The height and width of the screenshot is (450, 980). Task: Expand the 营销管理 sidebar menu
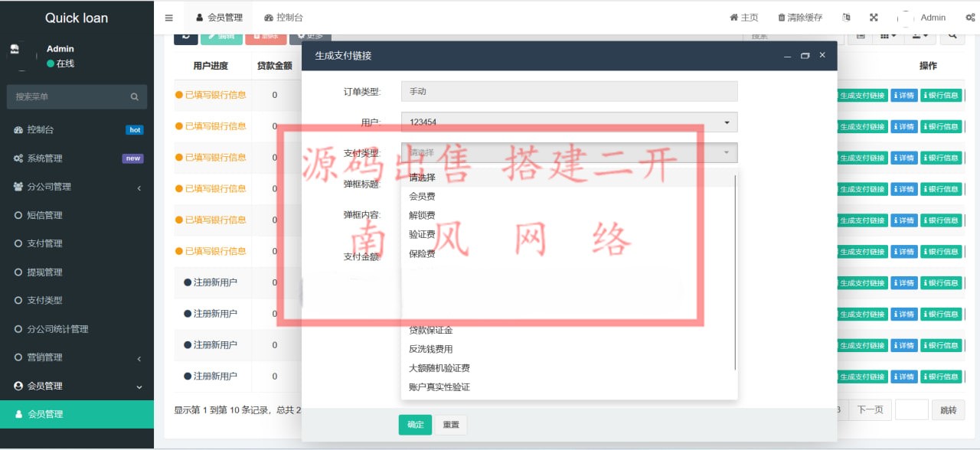[77, 357]
